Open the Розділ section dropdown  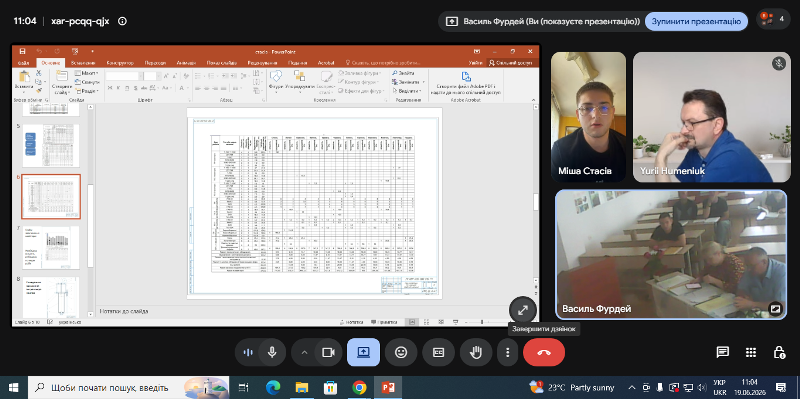[x=87, y=91]
